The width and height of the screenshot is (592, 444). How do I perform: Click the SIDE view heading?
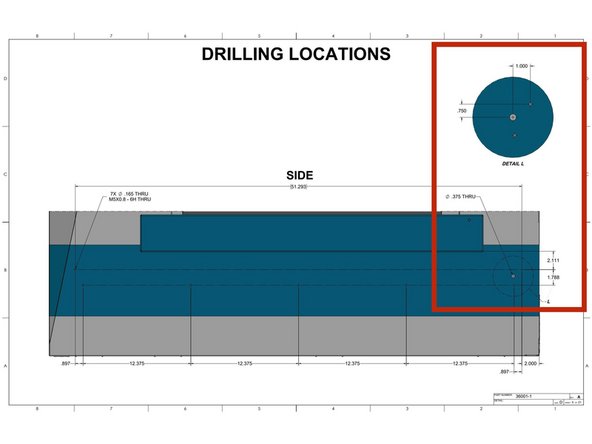pos(300,176)
